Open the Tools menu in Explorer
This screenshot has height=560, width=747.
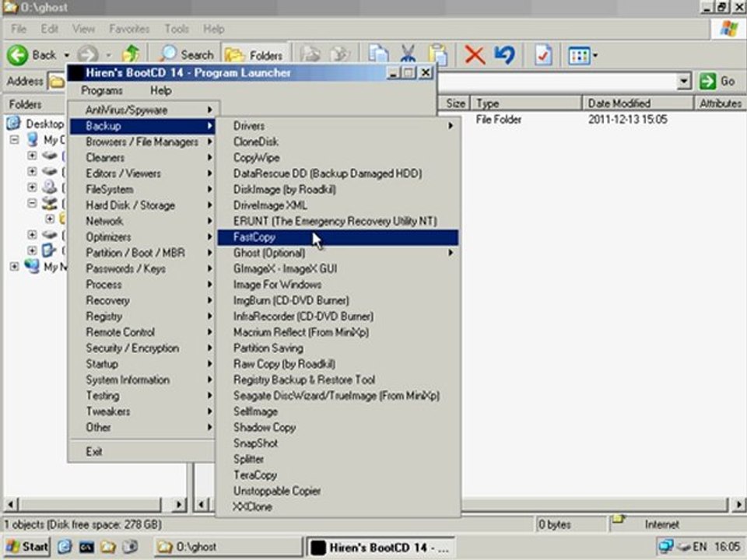tap(177, 29)
